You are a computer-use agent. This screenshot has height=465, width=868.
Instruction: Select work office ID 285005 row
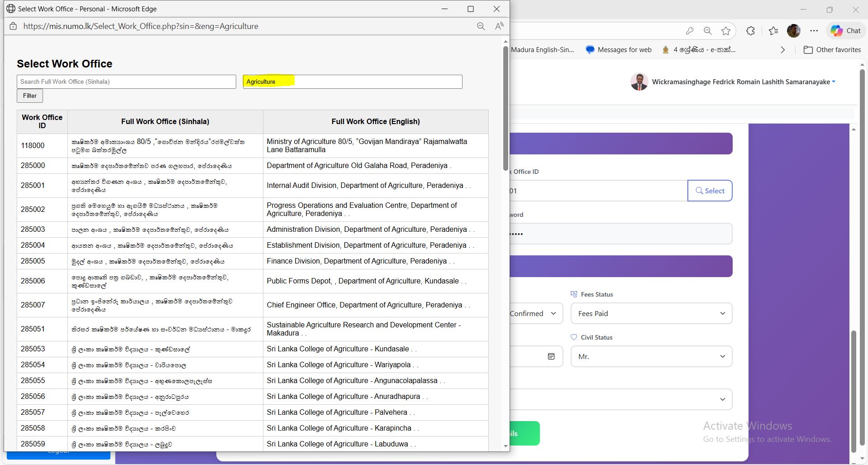[x=33, y=261]
